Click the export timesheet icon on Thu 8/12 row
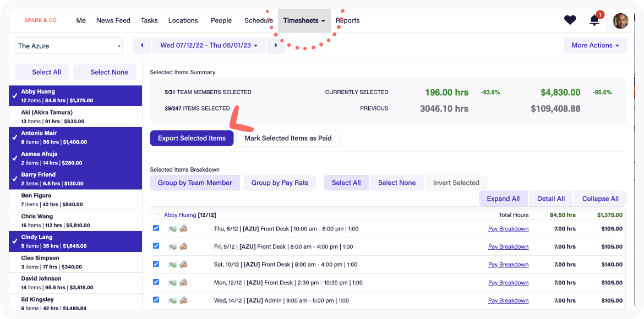The width and height of the screenshot is (644, 319). 171,228
